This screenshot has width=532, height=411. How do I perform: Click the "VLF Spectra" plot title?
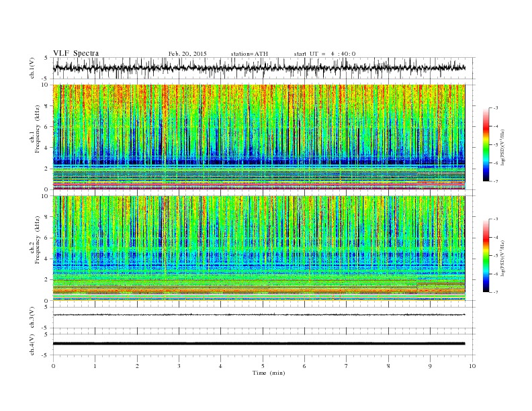pyautogui.click(x=76, y=53)
